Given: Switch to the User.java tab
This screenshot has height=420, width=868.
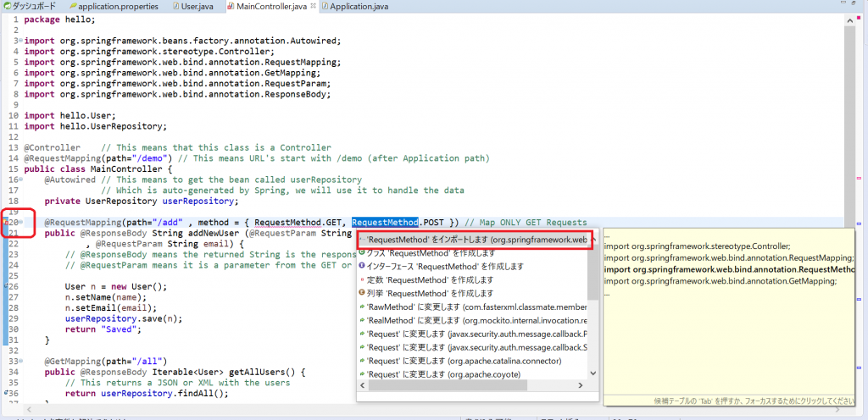Looking at the screenshot, I should (198, 6).
